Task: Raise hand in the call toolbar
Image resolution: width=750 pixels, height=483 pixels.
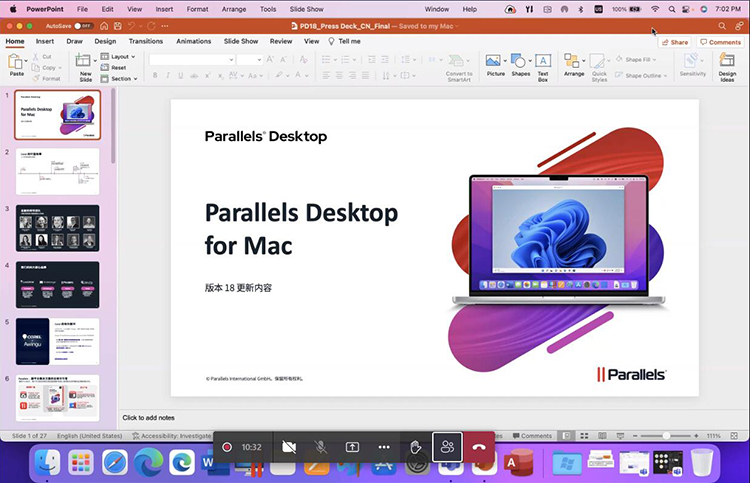Action: point(416,447)
